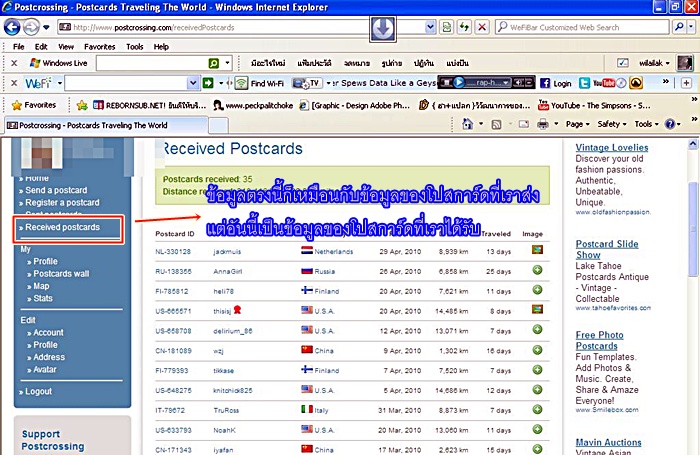This screenshot has width=700, height=455.
Task: Click the Favorites star button
Action: point(34,105)
